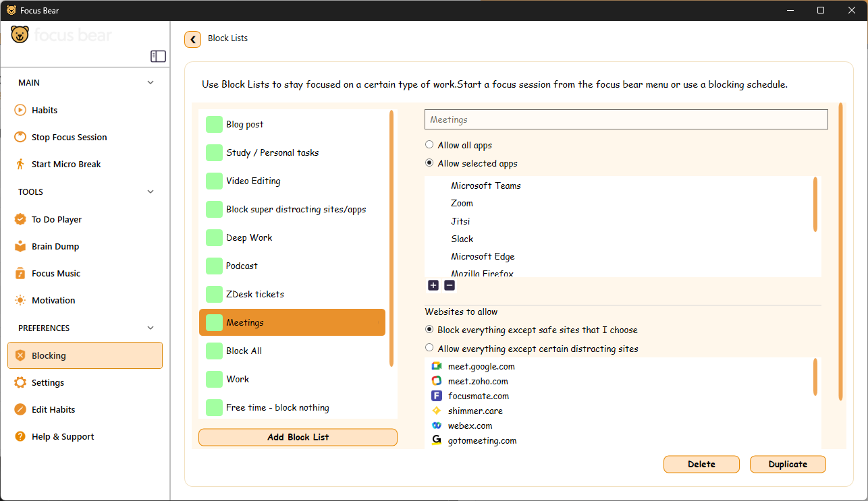Choose Allow selected apps option
Screen dimensions: 868x501
coord(429,163)
